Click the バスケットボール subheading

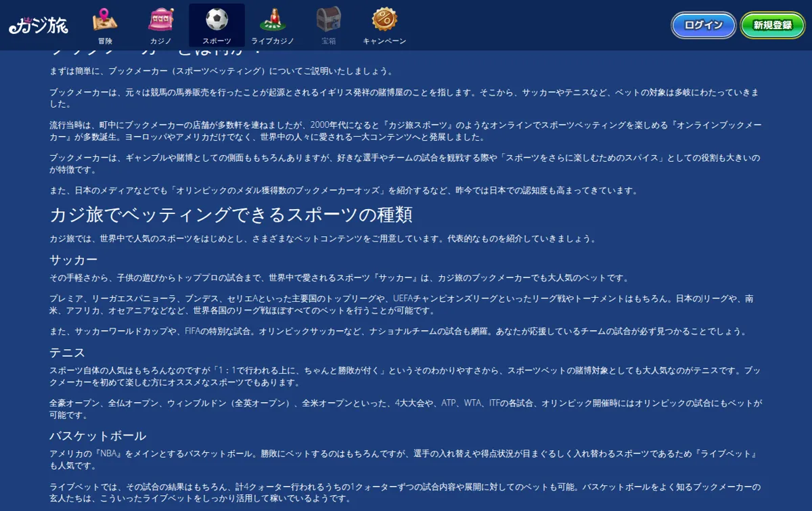pos(98,436)
